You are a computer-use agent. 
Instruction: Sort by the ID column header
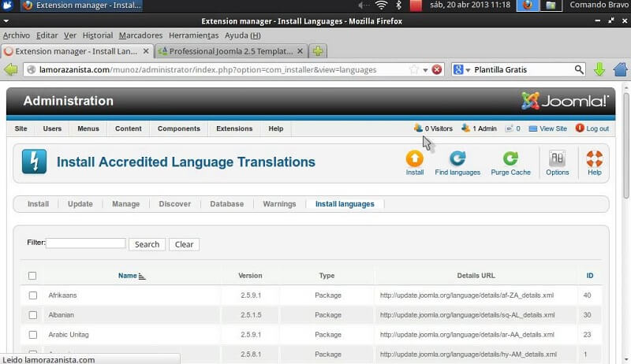[x=589, y=276]
